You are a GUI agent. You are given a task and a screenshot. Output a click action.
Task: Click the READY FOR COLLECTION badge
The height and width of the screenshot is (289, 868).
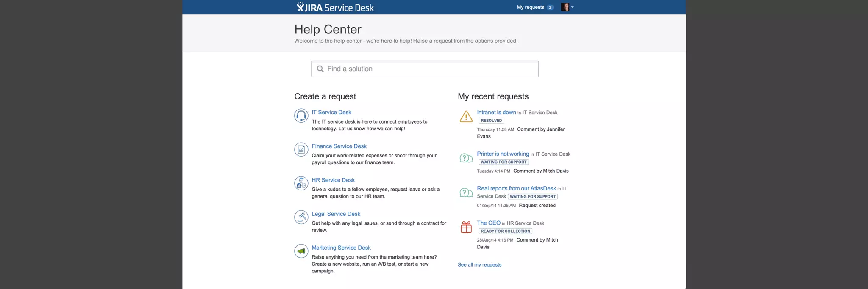505,231
